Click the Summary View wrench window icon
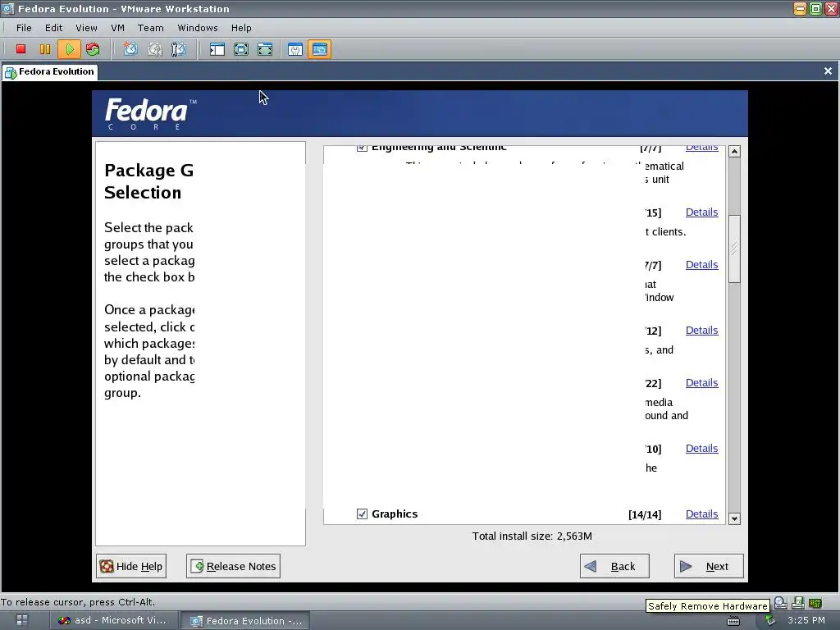Viewport: 840px width, 630px height. pyautogui.click(x=295, y=49)
